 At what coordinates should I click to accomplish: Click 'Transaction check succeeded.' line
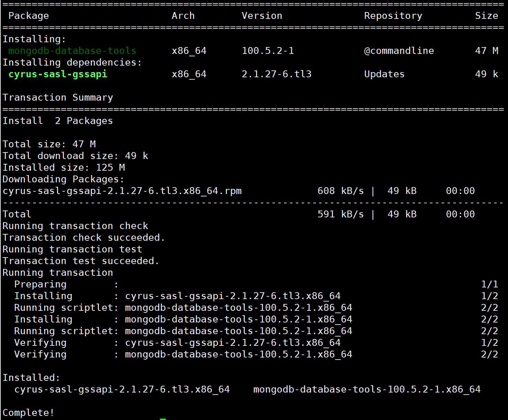pos(84,238)
